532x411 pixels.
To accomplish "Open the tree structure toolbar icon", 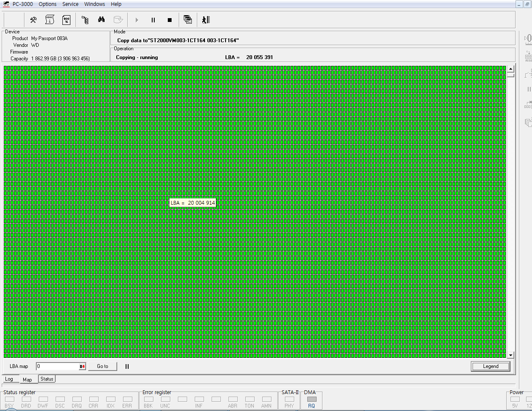I will tap(85, 20).
